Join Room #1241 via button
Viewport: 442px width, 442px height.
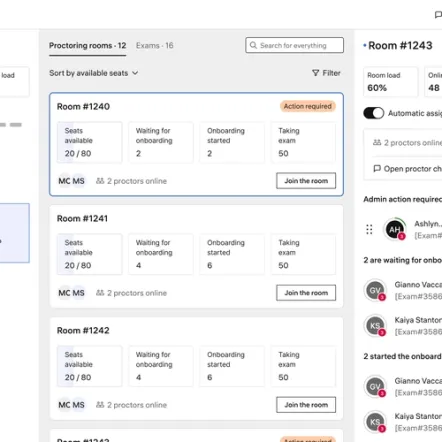306,293
